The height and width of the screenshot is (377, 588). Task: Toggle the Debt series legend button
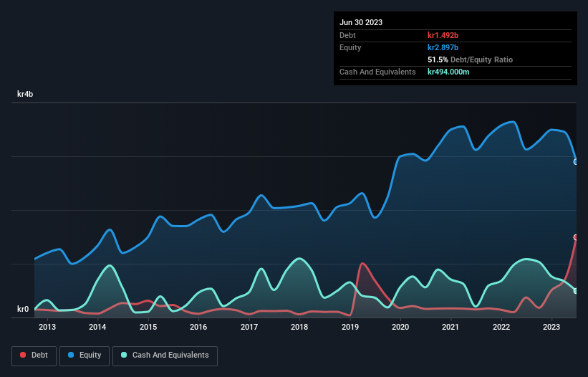tap(34, 355)
